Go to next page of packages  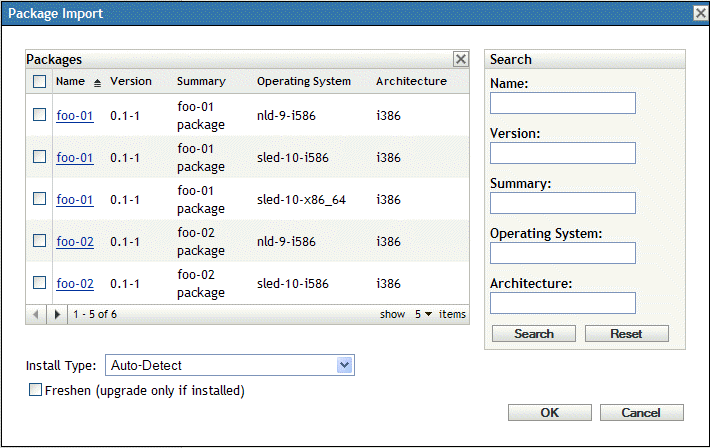coord(57,314)
